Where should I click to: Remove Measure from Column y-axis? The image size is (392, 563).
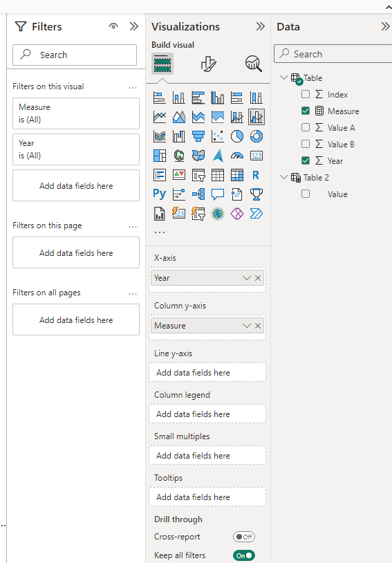(x=258, y=326)
